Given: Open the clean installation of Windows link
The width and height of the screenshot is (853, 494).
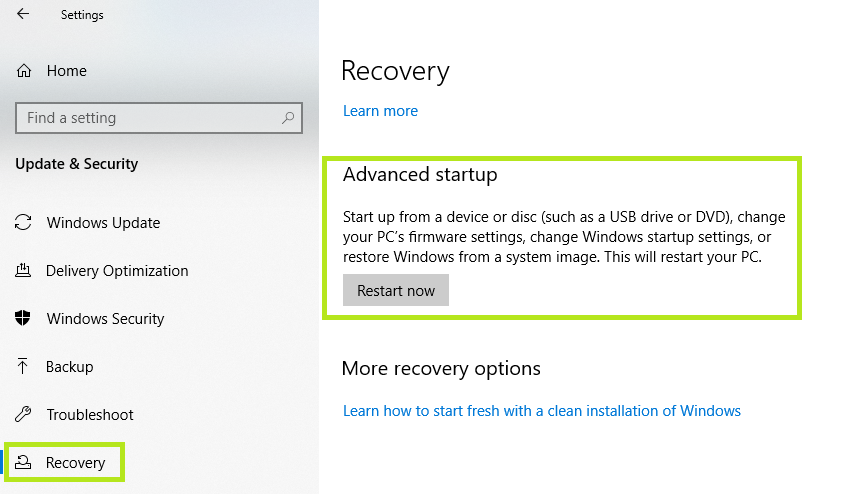Looking at the screenshot, I should (541, 411).
